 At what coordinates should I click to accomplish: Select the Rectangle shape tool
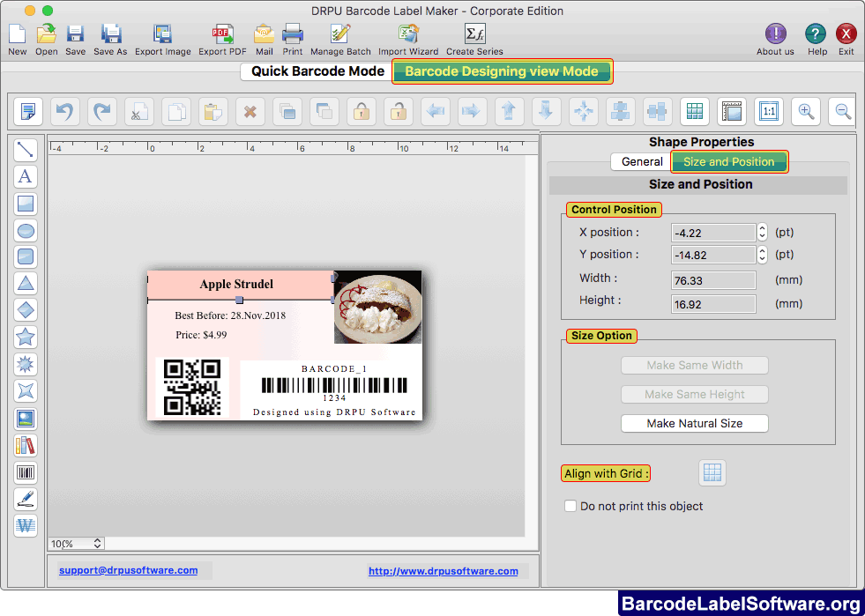click(x=26, y=204)
